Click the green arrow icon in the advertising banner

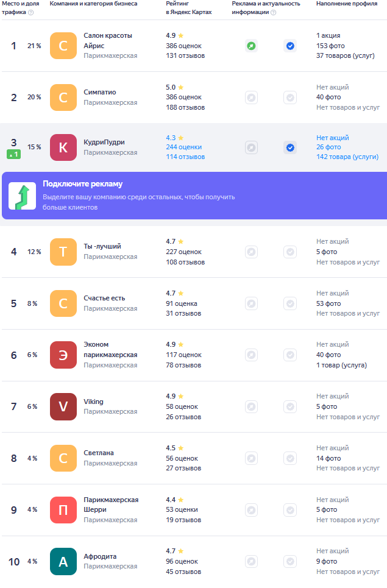click(23, 196)
